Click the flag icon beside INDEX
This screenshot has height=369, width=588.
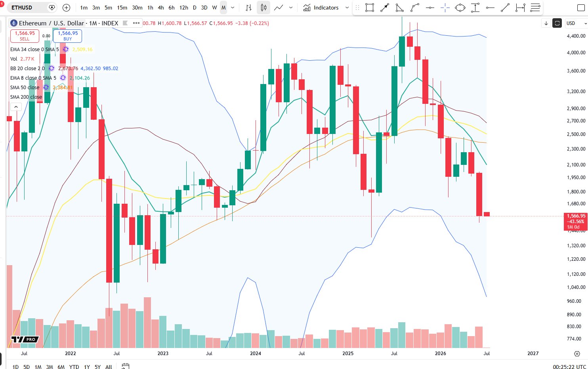pos(125,23)
